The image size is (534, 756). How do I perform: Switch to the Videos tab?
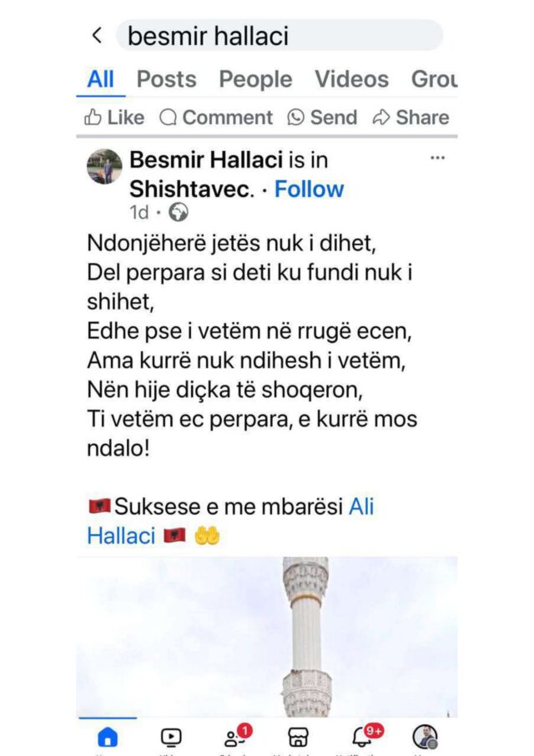click(352, 79)
